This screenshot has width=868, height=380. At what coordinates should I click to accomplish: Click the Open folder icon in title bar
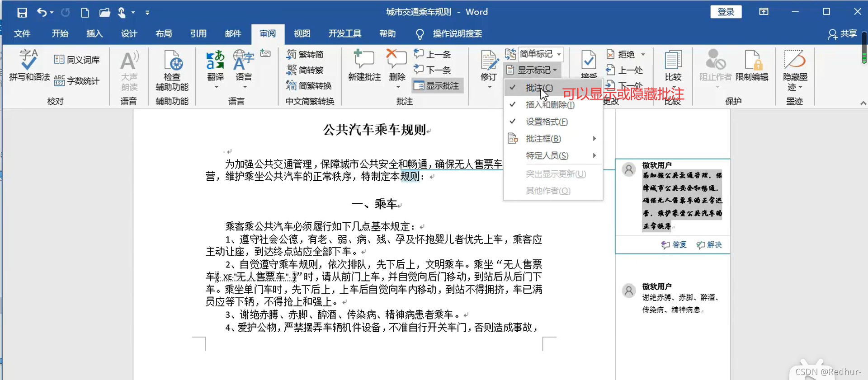104,12
